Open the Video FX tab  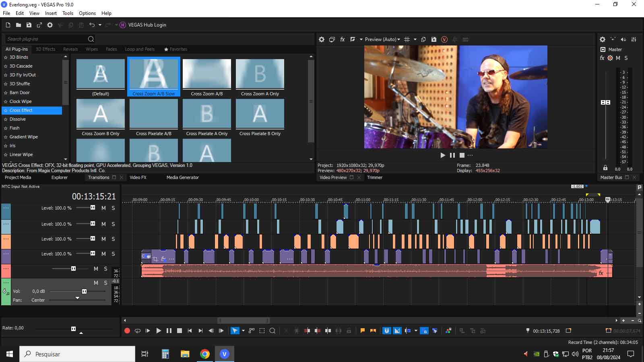pos(138,177)
